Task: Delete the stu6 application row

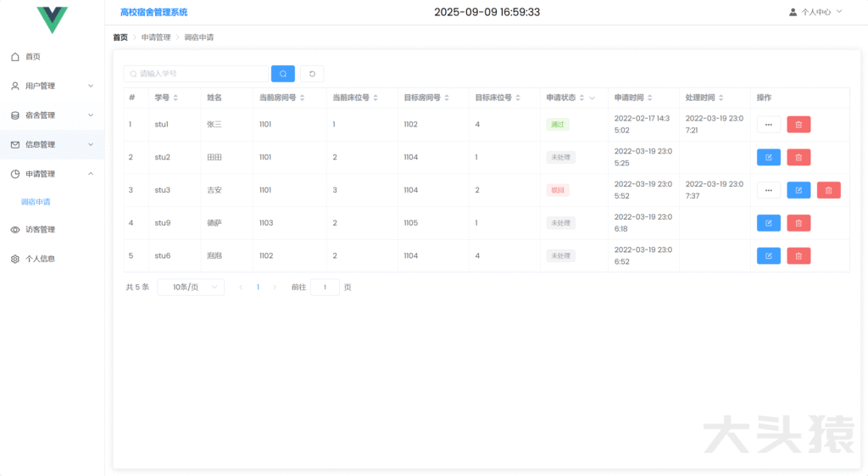Action: (798, 255)
